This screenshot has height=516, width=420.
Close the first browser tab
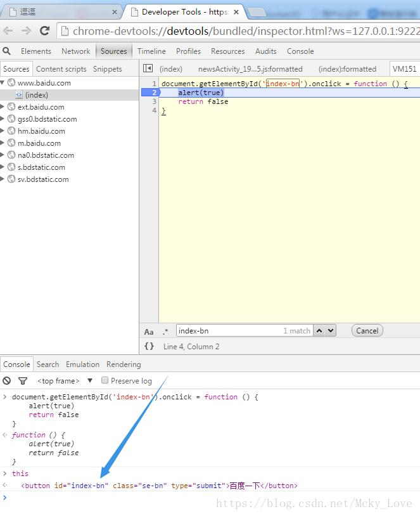coord(115,12)
